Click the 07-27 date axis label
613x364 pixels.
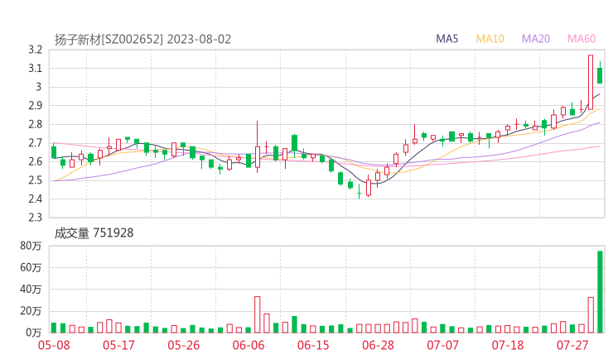coord(572,345)
